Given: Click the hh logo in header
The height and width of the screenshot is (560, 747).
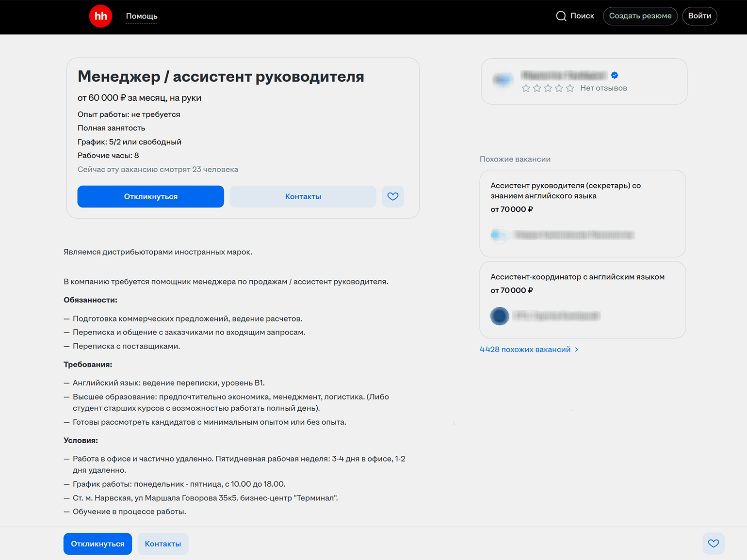Looking at the screenshot, I should pos(101,16).
